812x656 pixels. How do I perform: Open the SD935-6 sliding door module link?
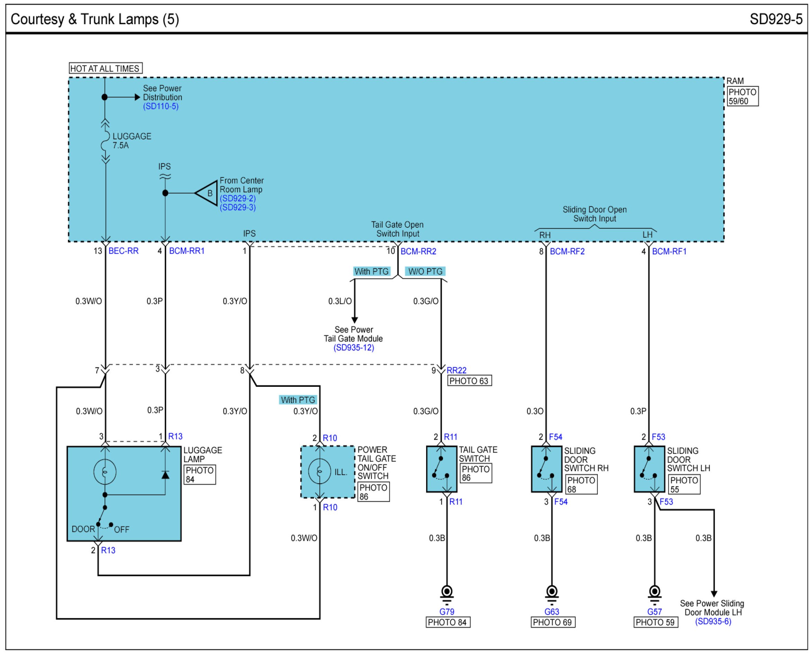(x=713, y=622)
